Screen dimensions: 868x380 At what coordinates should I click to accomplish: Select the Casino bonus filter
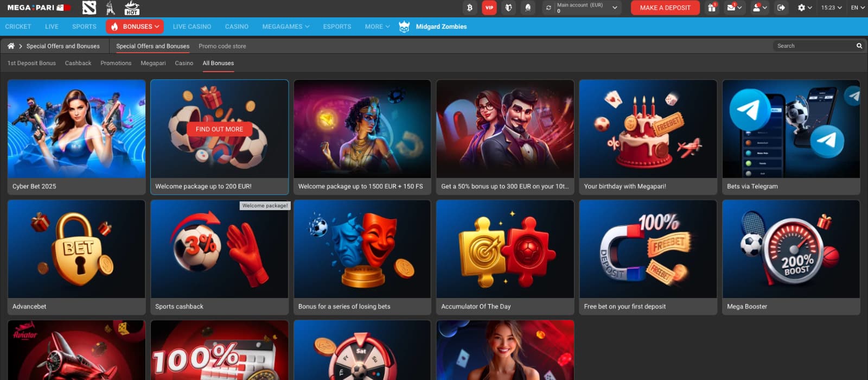click(184, 64)
